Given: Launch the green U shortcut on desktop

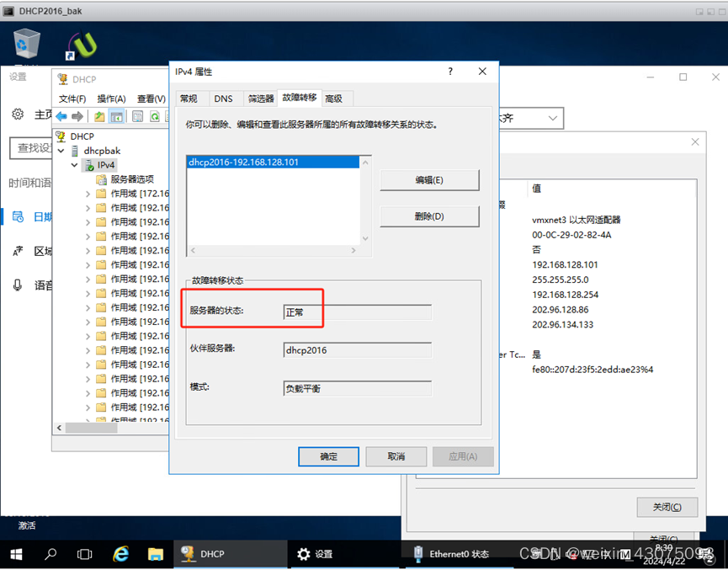Looking at the screenshot, I should [82, 45].
